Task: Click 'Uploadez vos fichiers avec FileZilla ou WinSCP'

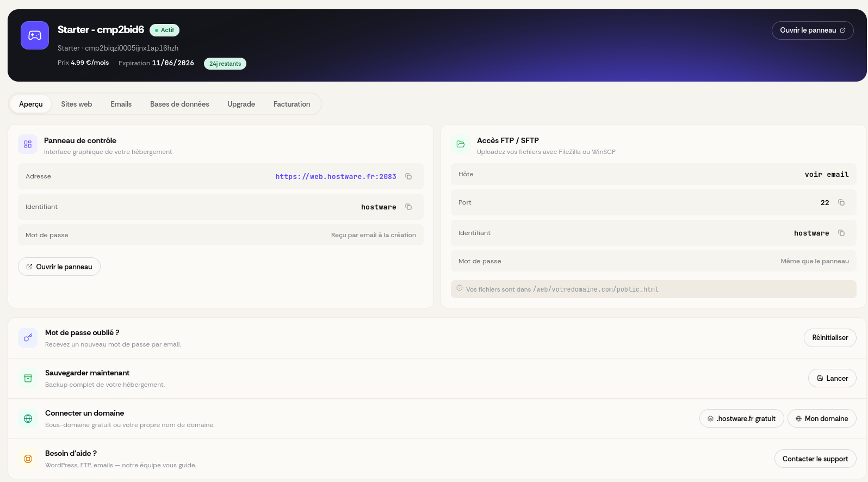Action: click(x=546, y=152)
